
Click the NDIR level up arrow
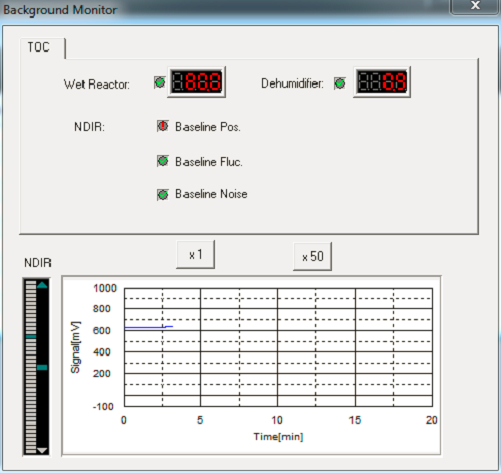click(x=42, y=285)
